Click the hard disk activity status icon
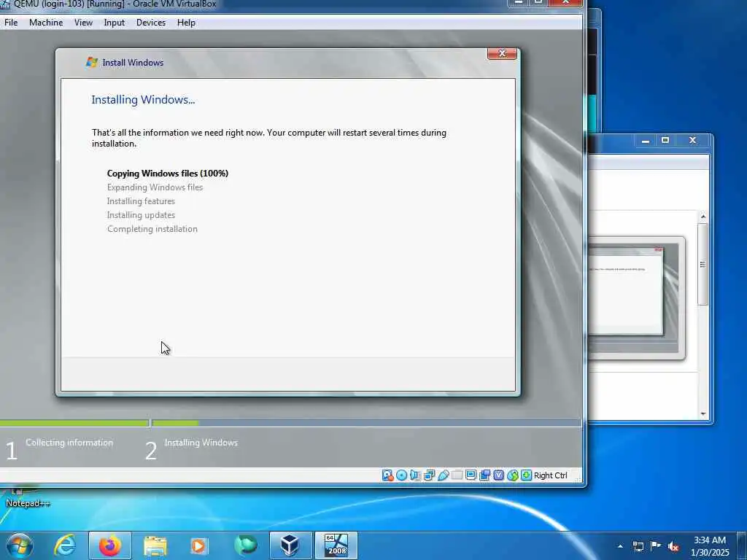Viewport: 747px width, 560px height. pos(387,475)
